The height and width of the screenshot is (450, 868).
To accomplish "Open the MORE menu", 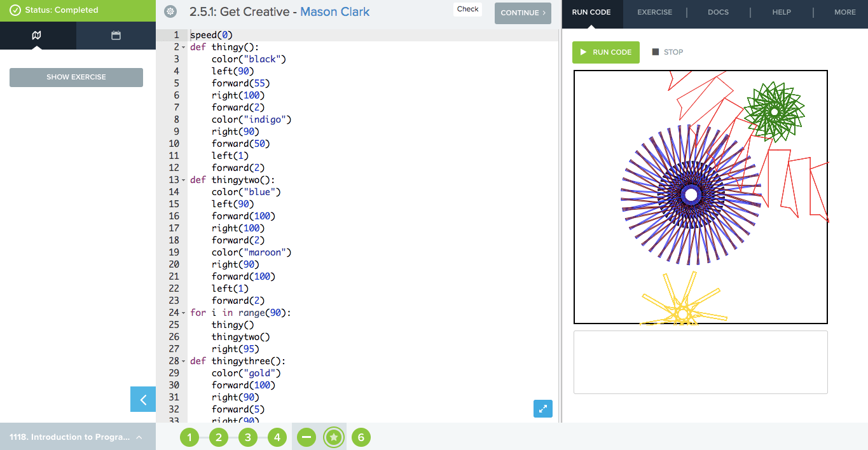I will [844, 11].
